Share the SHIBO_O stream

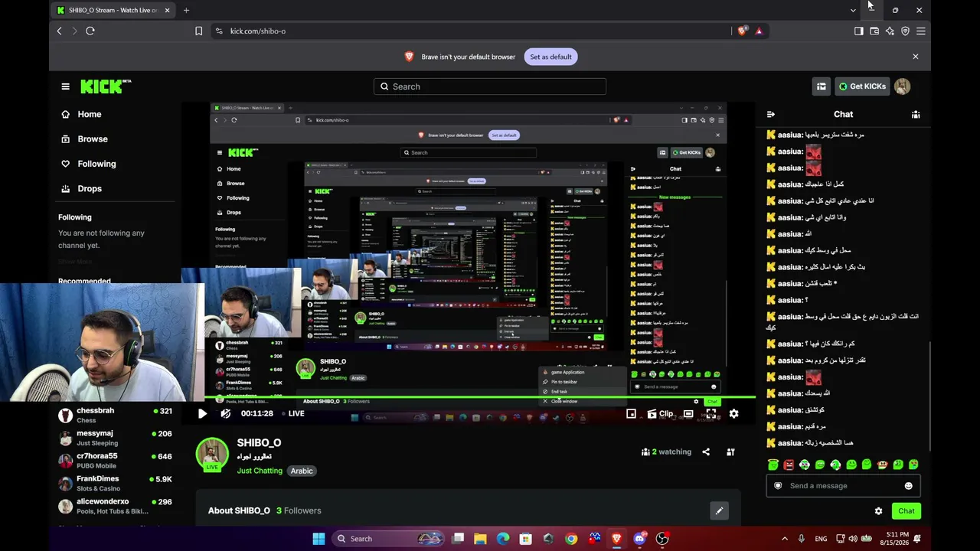(706, 452)
